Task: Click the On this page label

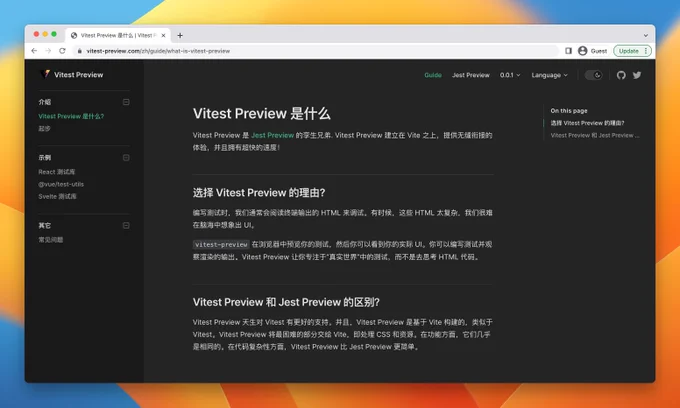Action: click(569, 111)
